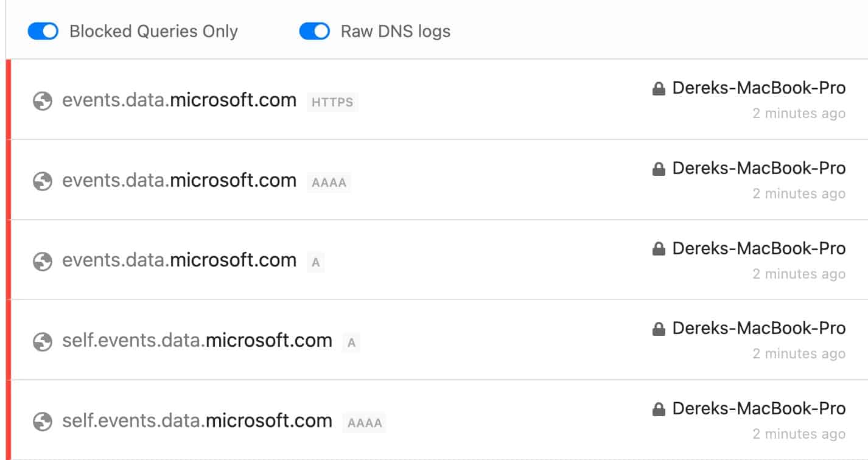Click globe icon on self.events.data A record row
The width and height of the screenshot is (868, 460).
click(43, 341)
